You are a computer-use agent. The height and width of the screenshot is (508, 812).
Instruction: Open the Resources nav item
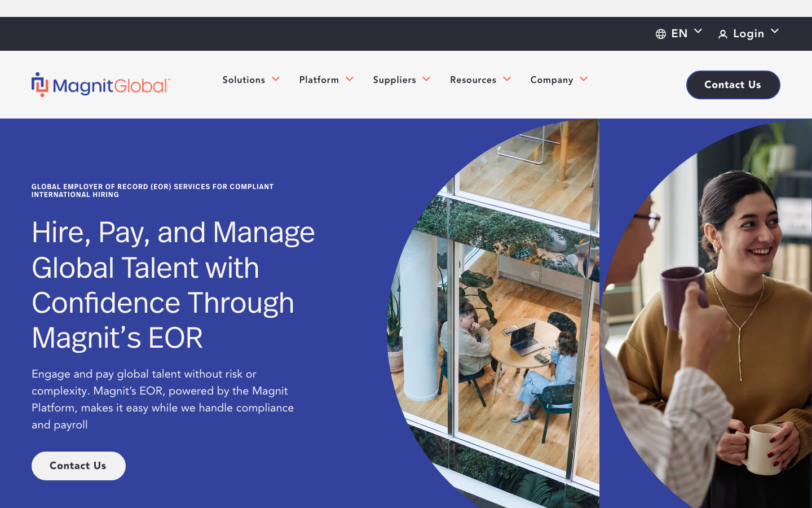pyautogui.click(x=473, y=80)
